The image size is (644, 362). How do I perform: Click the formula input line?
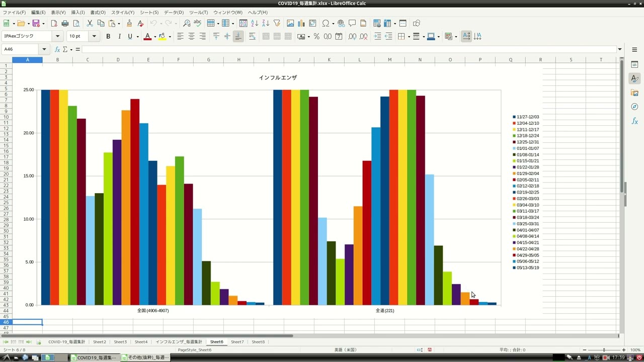click(347, 49)
